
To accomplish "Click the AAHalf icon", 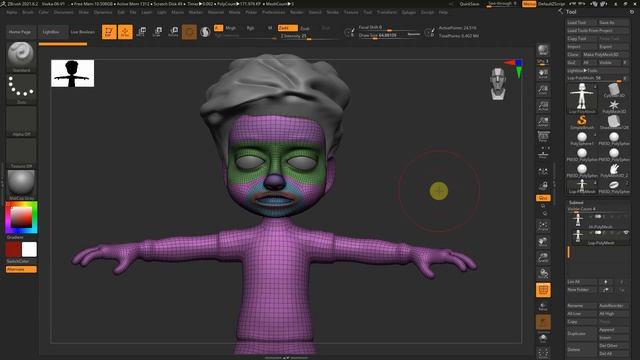I will pos(543,122).
